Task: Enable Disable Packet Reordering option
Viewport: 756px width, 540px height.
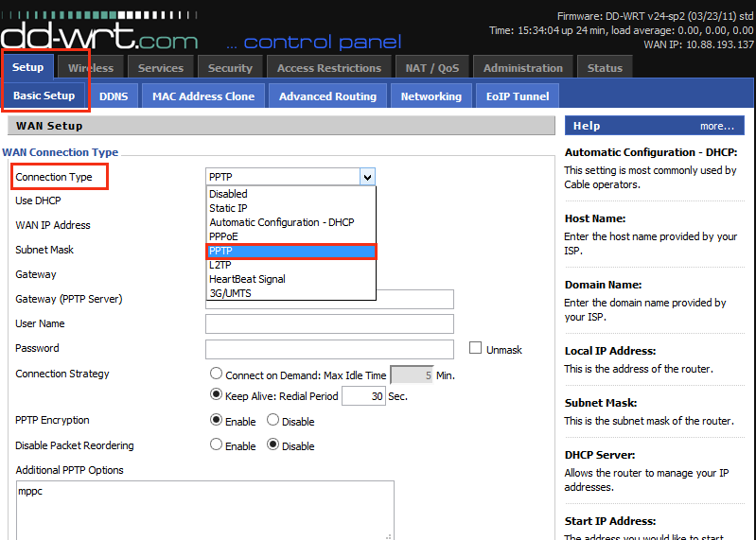Action: [217, 444]
